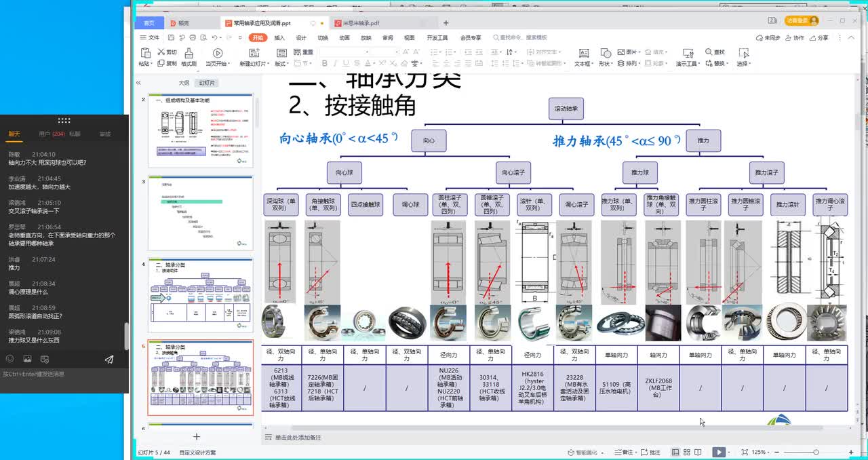
Task: Open Users (用户 204) tab in chat
Action: tap(52, 134)
